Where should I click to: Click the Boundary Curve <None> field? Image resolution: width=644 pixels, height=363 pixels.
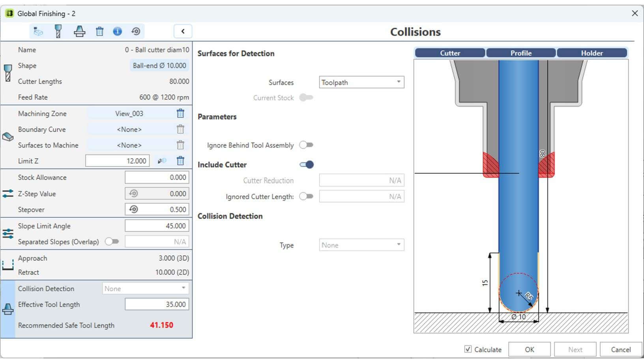point(129,129)
